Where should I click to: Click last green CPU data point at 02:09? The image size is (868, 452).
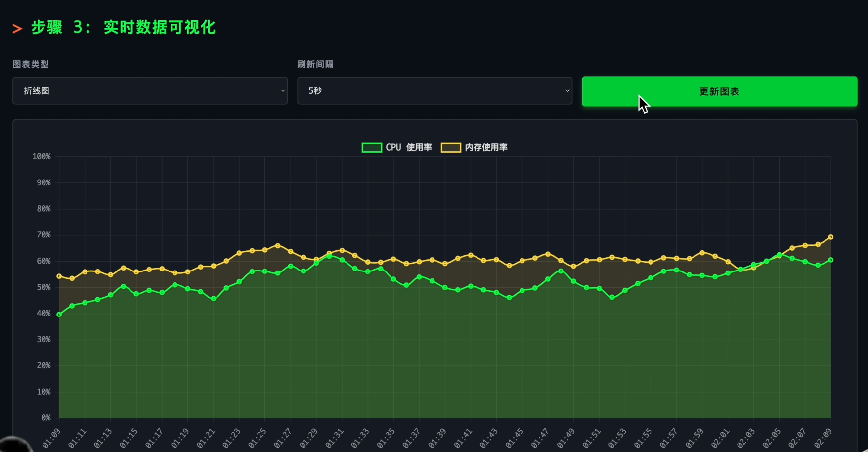tap(831, 260)
